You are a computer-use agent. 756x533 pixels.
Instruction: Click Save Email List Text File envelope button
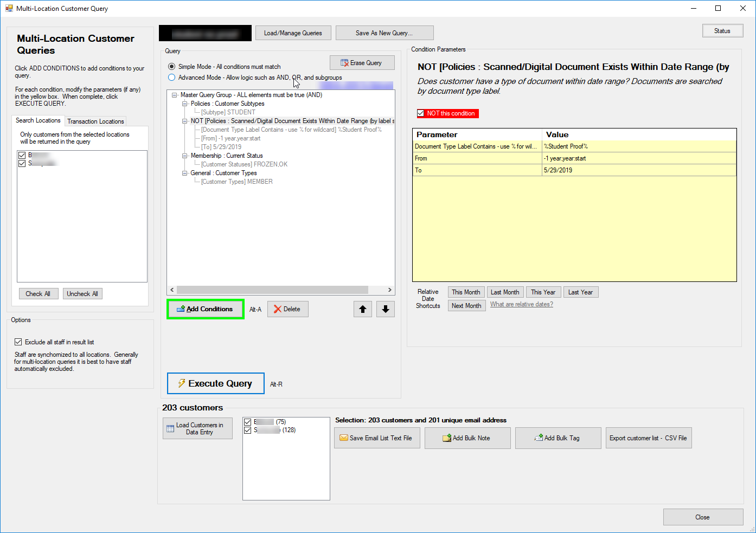click(375, 438)
